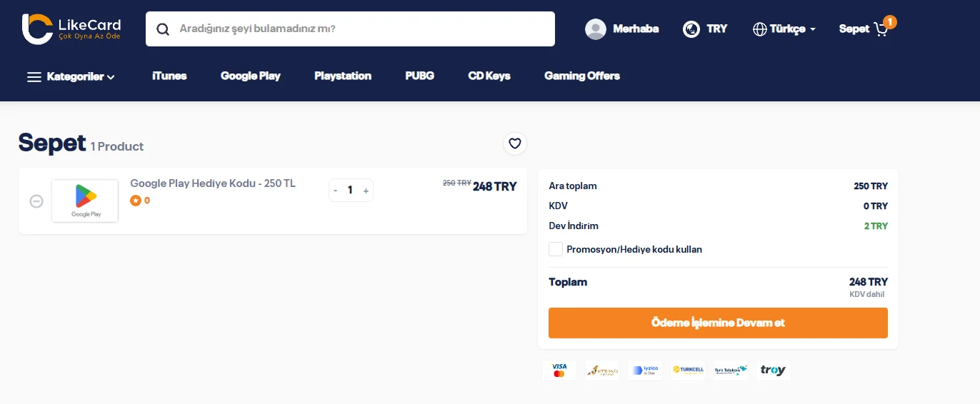The image size is (980, 404).
Task: Click the 1 Product count text
Action: pyautogui.click(x=117, y=146)
